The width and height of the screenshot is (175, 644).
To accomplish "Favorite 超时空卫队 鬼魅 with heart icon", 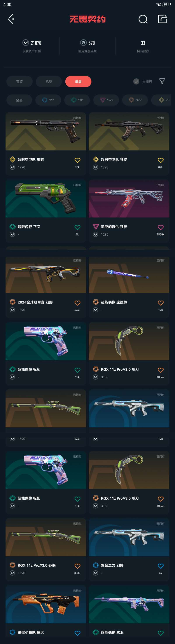I will pyautogui.click(x=77, y=160).
